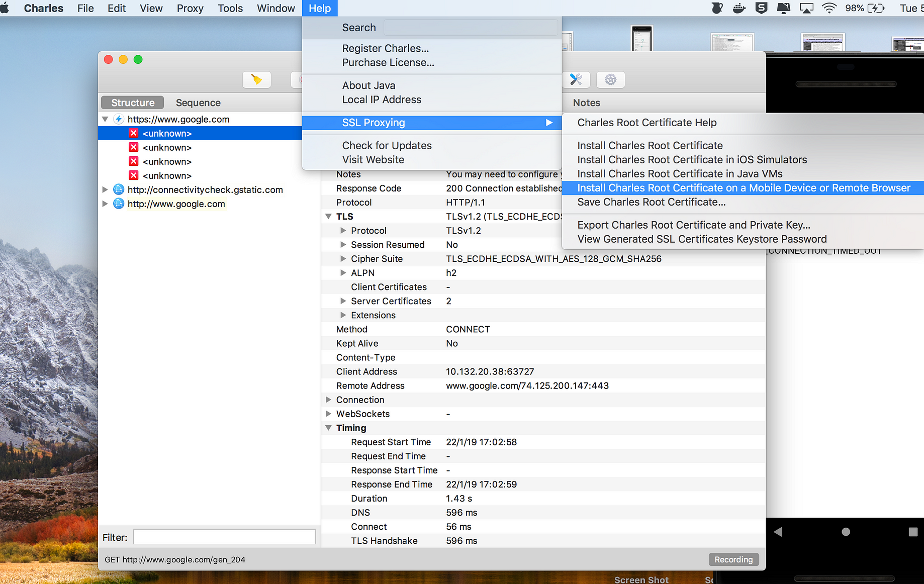Click the Filter input field
924x584 pixels.
click(x=224, y=537)
